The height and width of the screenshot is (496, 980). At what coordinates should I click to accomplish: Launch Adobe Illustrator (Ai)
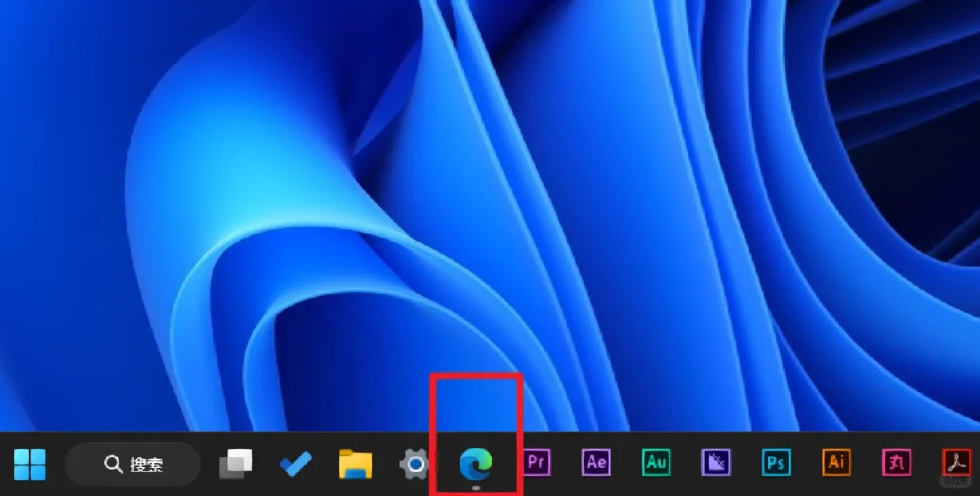[x=836, y=463]
